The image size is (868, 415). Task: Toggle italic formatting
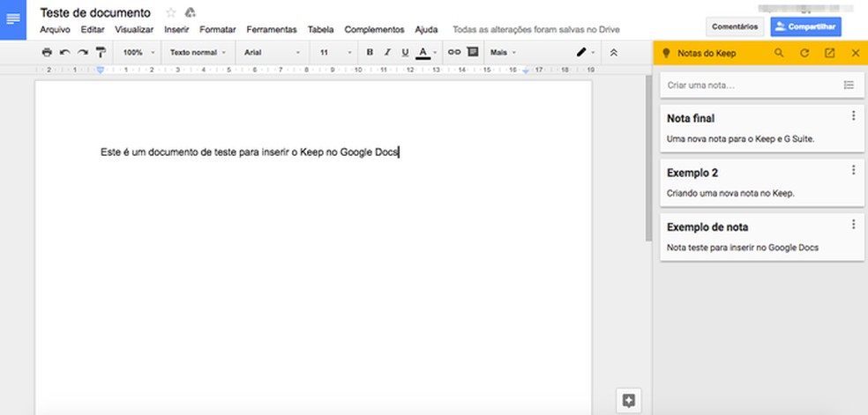pyautogui.click(x=387, y=53)
